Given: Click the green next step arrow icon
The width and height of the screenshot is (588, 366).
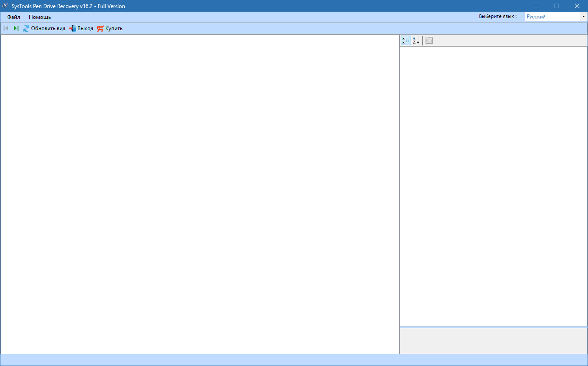Looking at the screenshot, I should [16, 28].
